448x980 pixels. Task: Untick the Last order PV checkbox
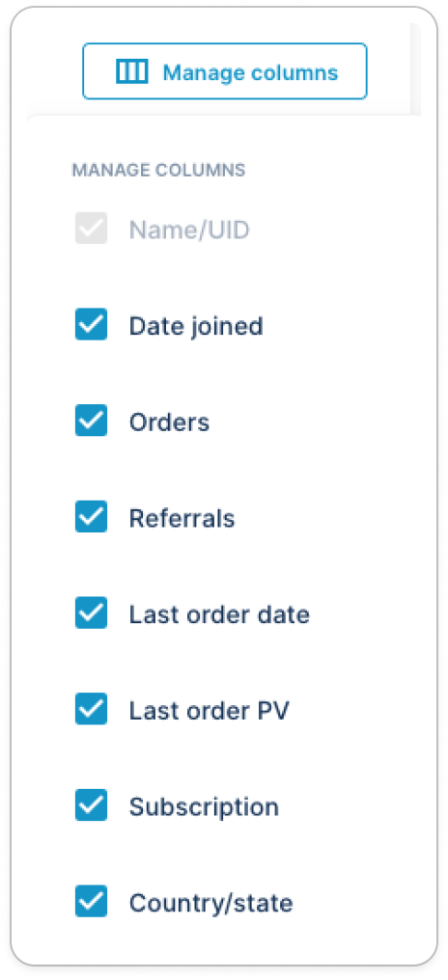point(92,709)
